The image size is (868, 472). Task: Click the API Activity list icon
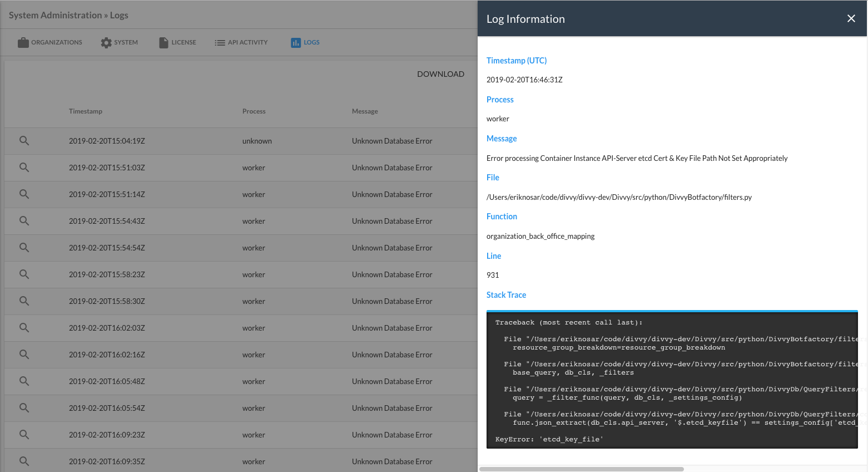pyautogui.click(x=220, y=42)
